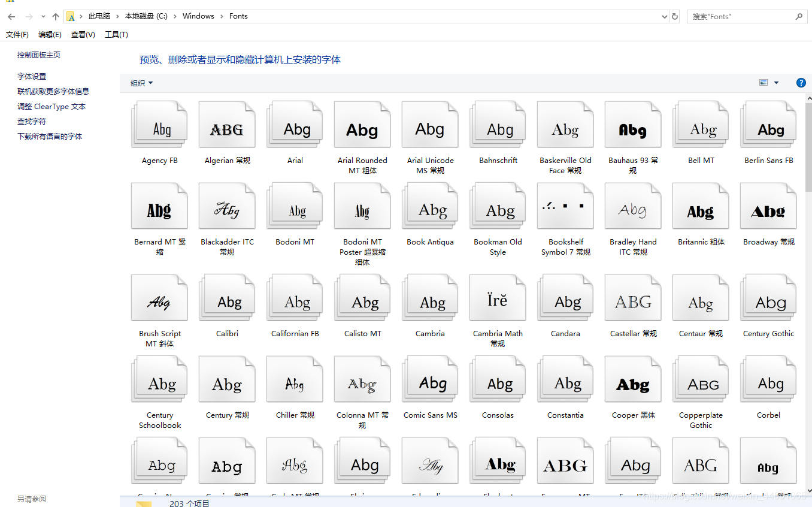The height and width of the screenshot is (507, 812).
Task: Select the Book Antiqua font icon
Action: pyautogui.click(x=430, y=206)
